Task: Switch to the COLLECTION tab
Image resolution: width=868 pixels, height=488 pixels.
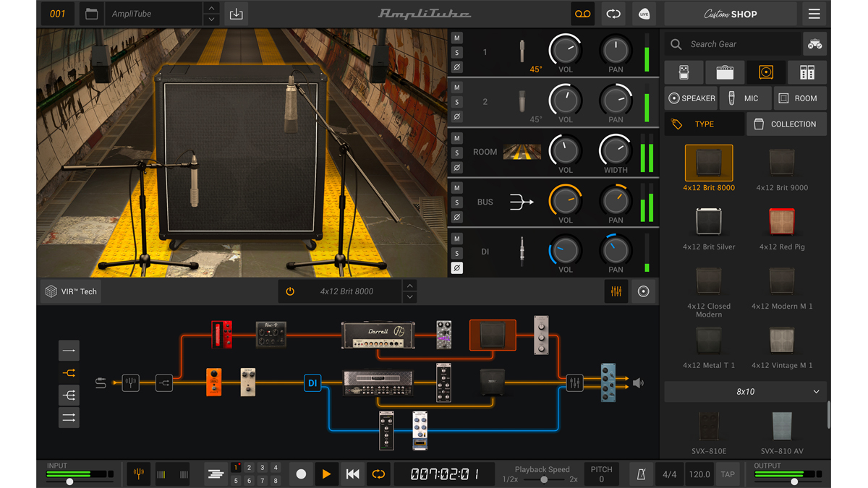Action: coord(786,124)
